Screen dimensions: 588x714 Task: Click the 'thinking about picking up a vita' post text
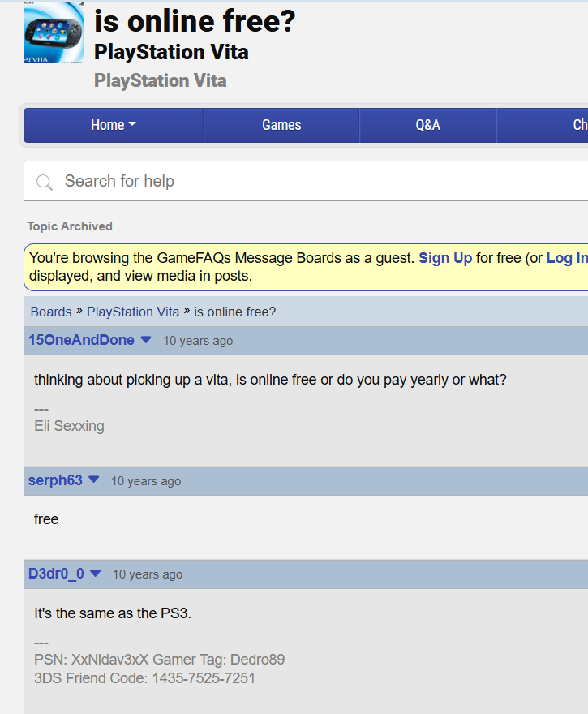[270, 380]
